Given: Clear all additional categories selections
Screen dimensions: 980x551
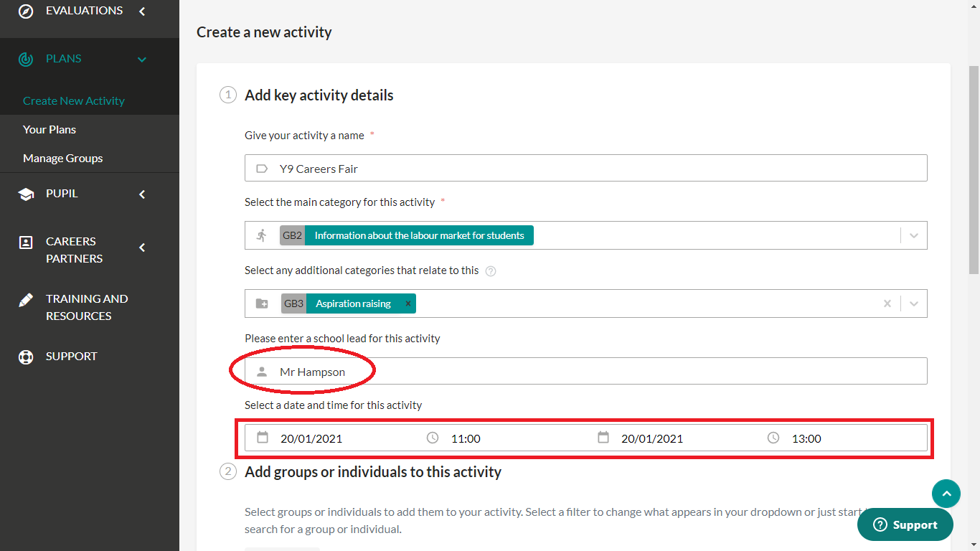Looking at the screenshot, I should click(x=887, y=303).
